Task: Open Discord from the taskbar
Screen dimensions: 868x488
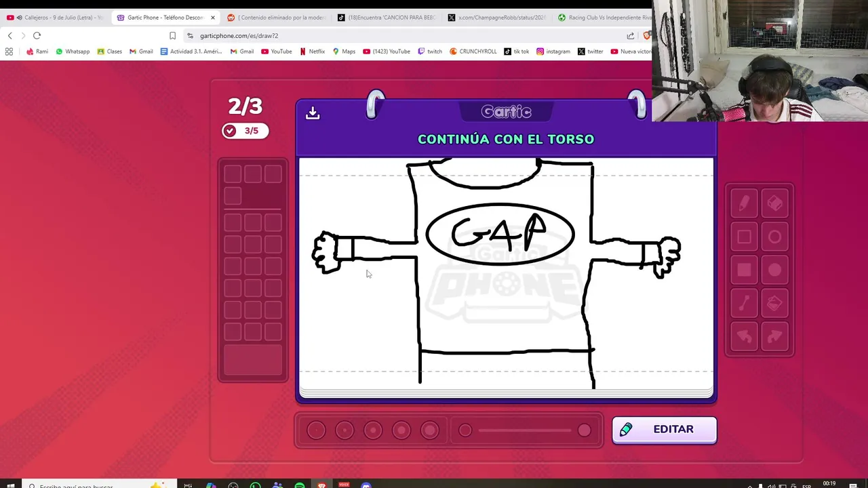Action: (x=366, y=485)
